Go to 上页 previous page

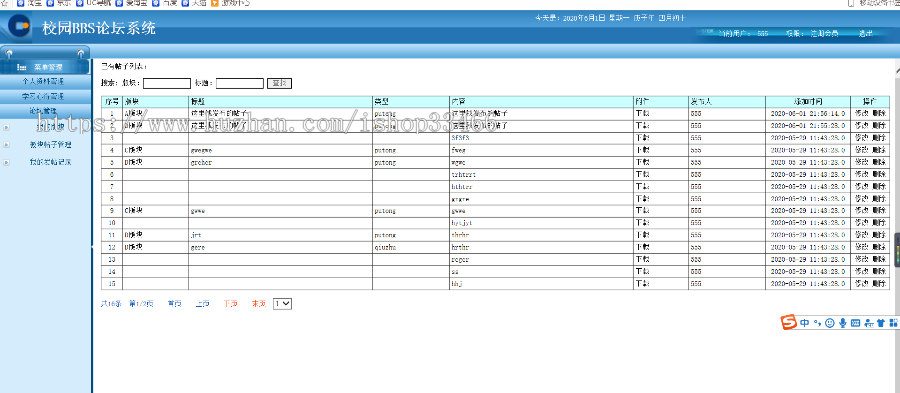[202, 303]
